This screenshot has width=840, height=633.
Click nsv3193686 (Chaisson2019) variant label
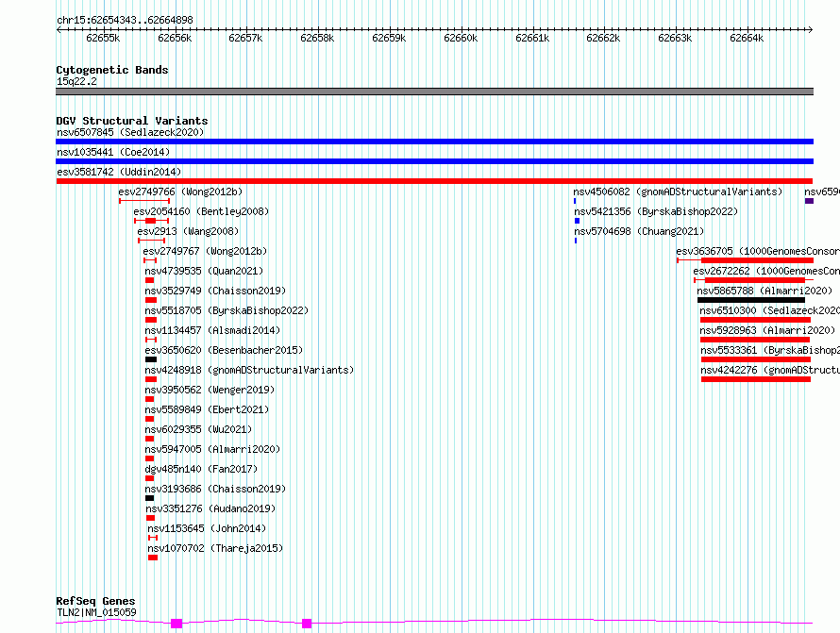click(215, 489)
